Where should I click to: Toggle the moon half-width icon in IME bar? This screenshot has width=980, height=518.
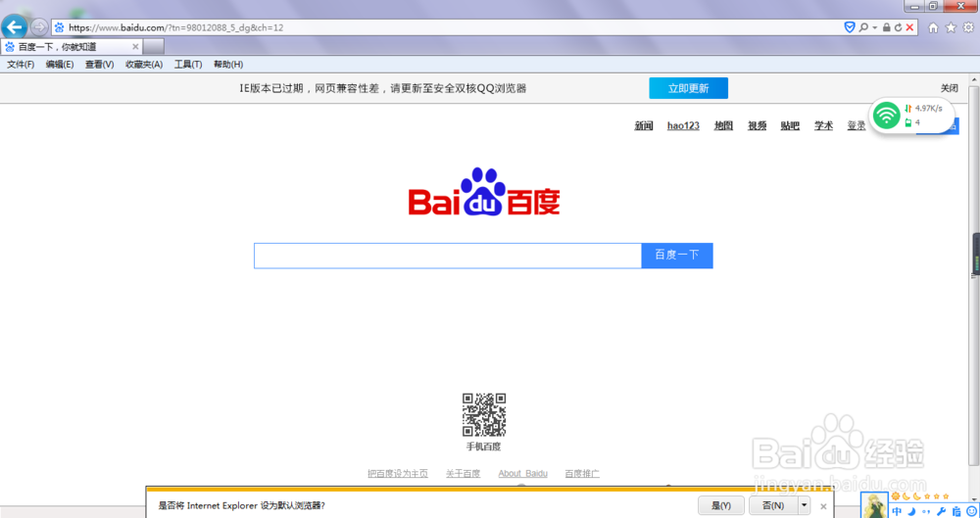pyautogui.click(x=911, y=511)
